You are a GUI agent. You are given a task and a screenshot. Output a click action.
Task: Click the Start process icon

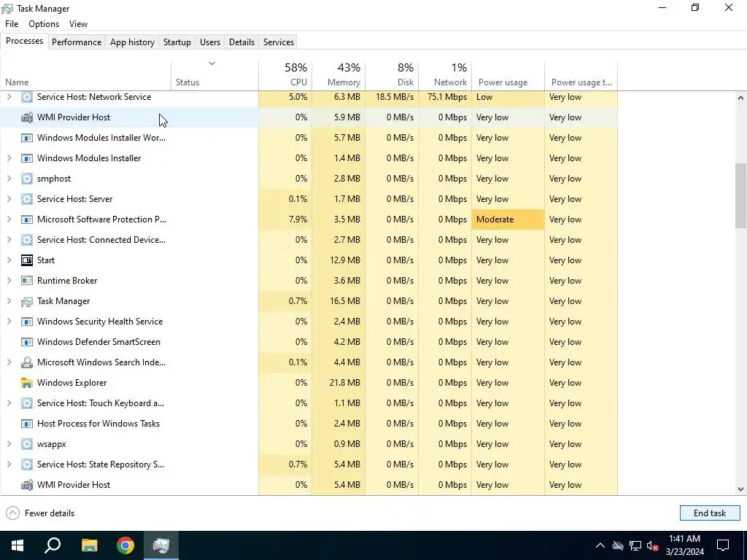[x=27, y=260]
